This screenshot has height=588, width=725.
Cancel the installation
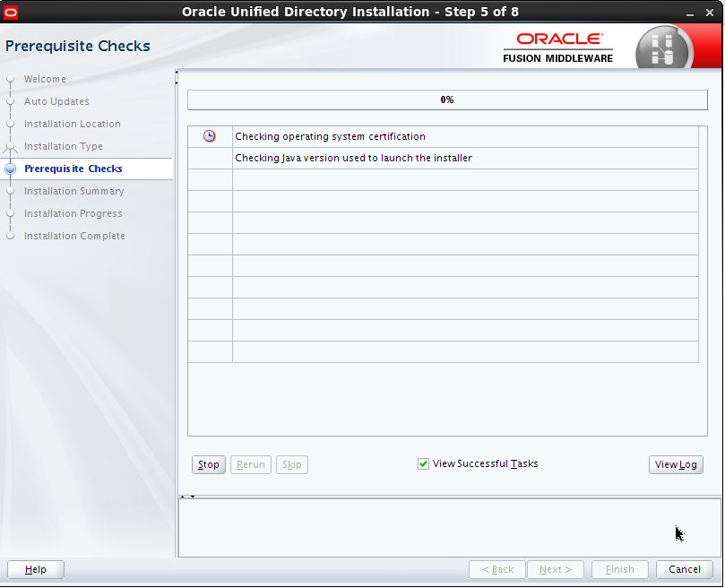point(685,569)
